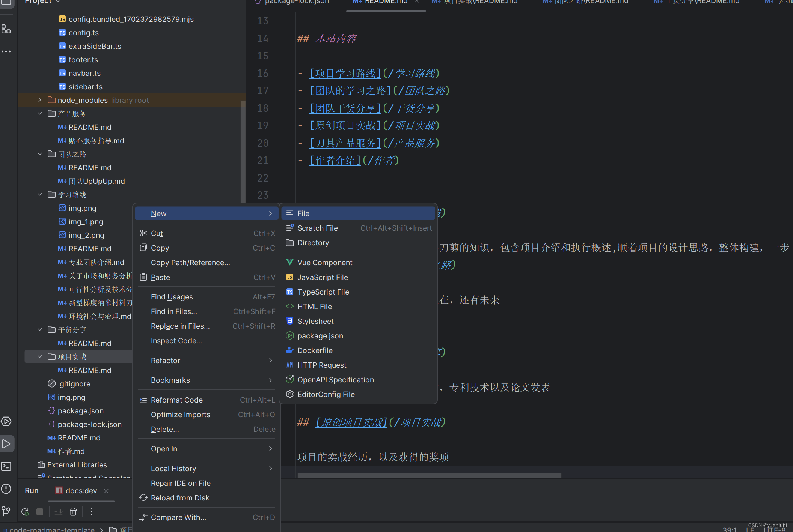Collapse the 产品服务 folder

coord(40,114)
